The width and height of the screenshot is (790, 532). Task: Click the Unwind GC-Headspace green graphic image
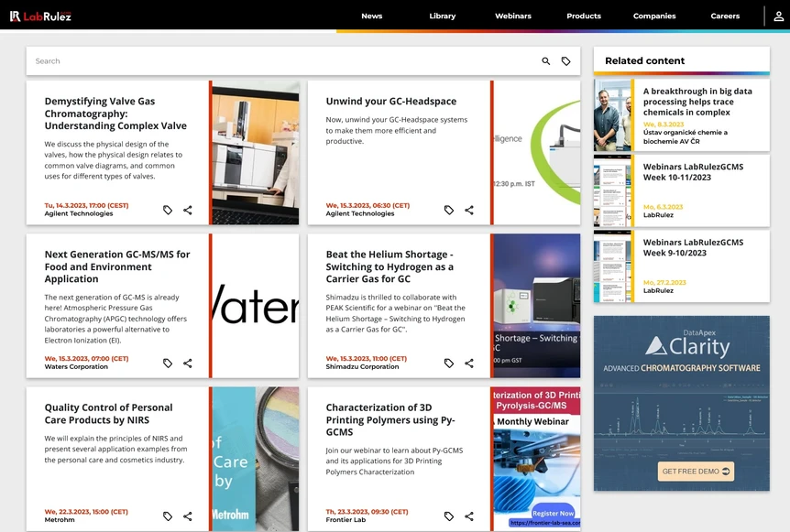[x=537, y=153]
